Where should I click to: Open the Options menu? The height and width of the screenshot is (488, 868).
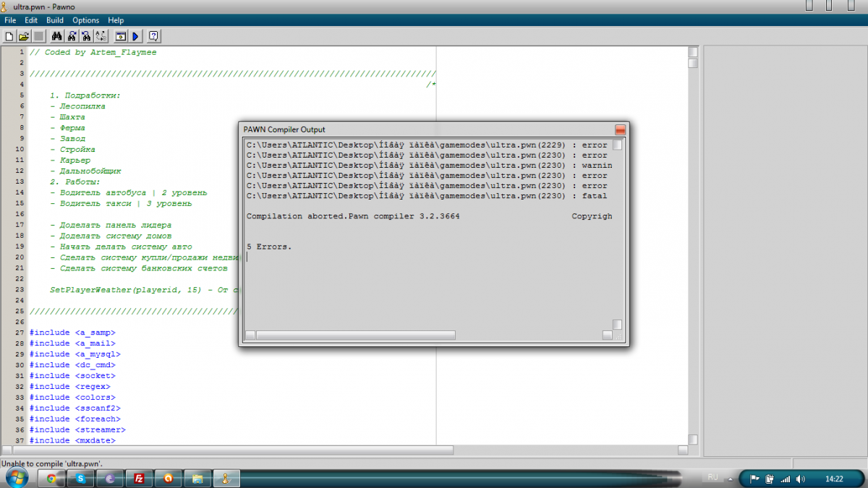tap(85, 20)
